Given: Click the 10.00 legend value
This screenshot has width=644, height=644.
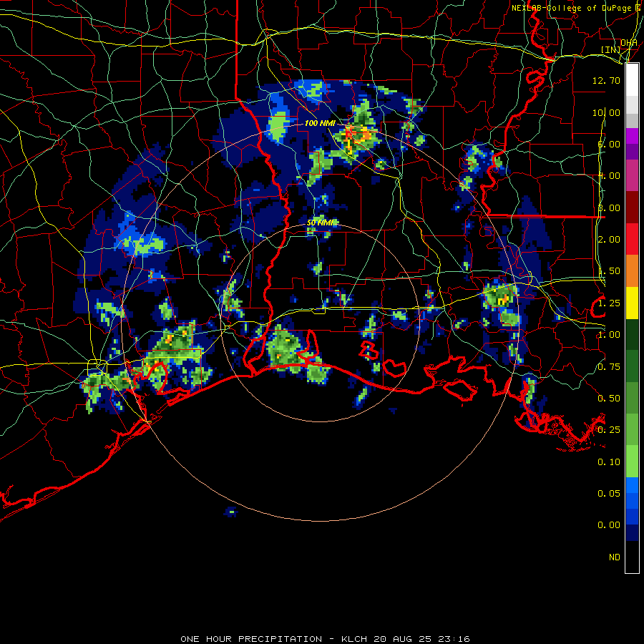Looking at the screenshot, I should (x=606, y=112).
